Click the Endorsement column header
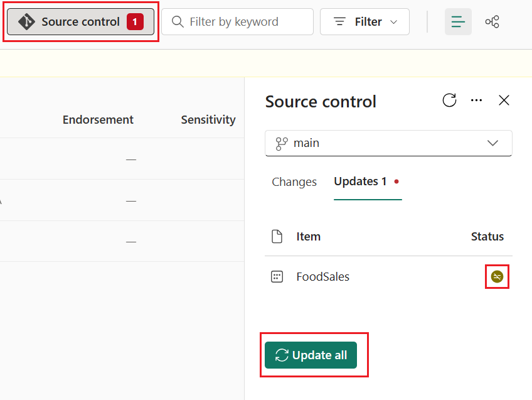The image size is (532, 400). pyautogui.click(x=98, y=119)
